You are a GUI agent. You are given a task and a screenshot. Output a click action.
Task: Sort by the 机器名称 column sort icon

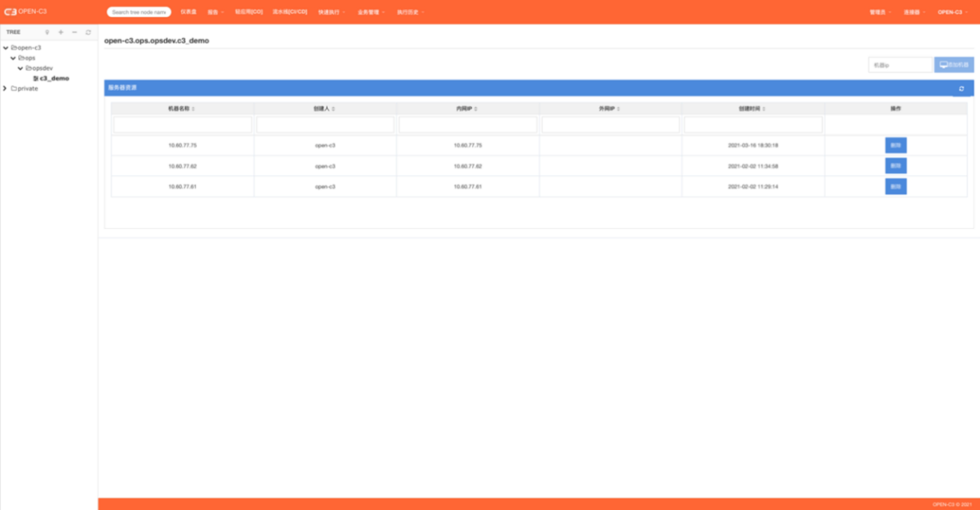tap(193, 109)
